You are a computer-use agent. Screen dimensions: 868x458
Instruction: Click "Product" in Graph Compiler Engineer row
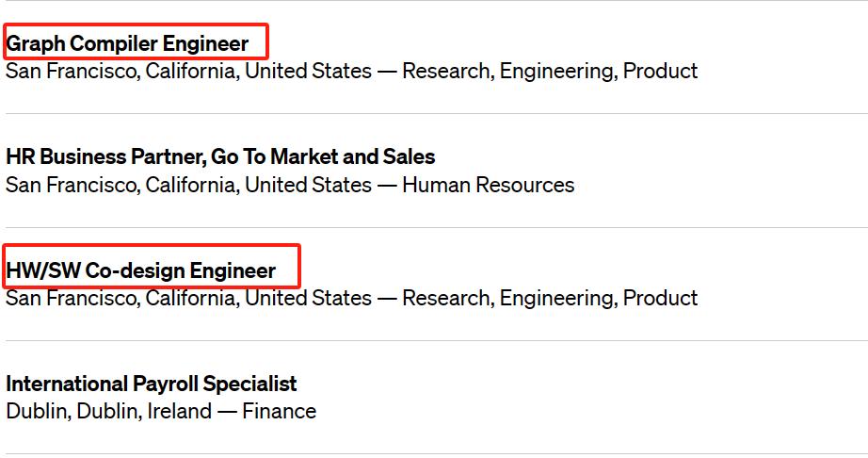pos(660,72)
